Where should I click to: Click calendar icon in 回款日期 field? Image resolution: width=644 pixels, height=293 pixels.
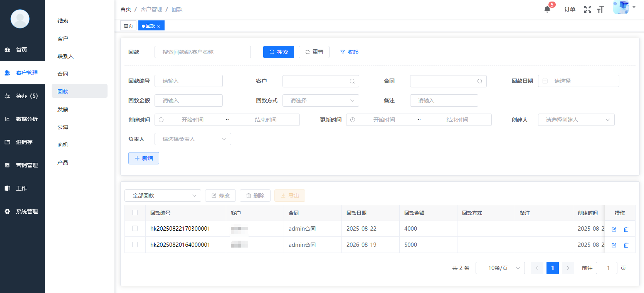(x=545, y=81)
